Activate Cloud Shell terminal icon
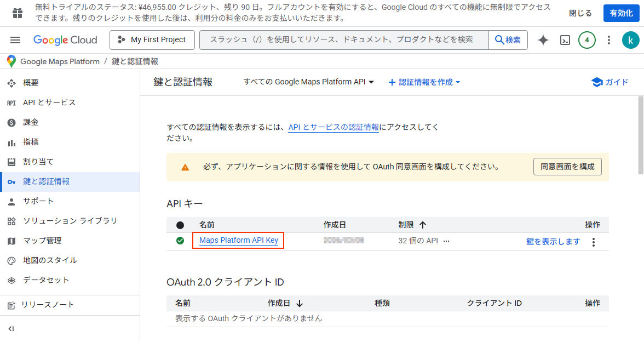644x342 pixels. click(x=565, y=40)
